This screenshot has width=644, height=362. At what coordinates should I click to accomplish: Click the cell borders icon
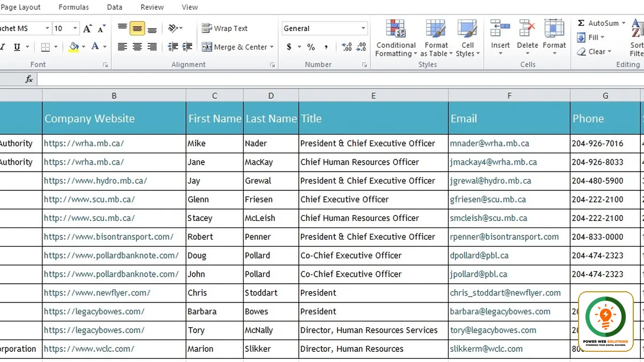tap(46, 47)
